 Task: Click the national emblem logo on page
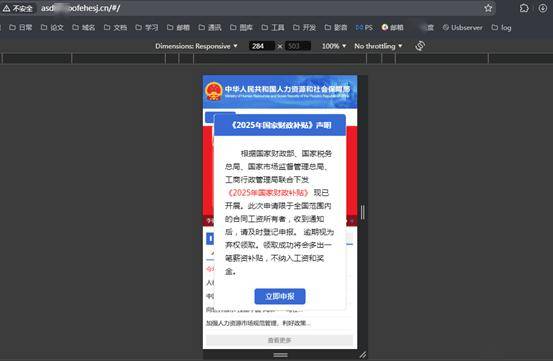(213, 91)
